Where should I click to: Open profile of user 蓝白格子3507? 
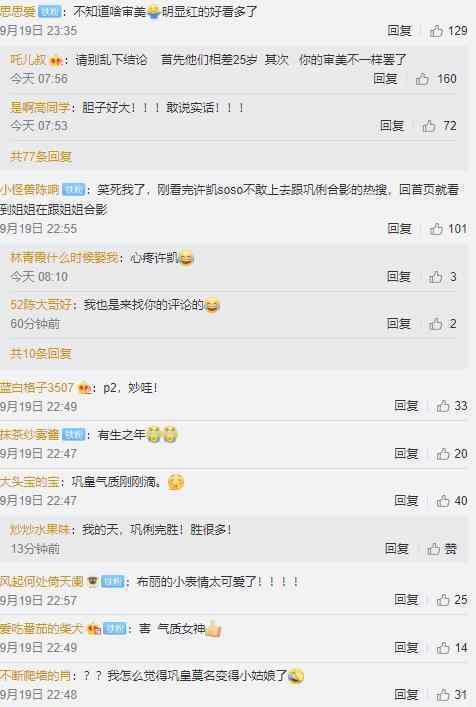[37, 388]
